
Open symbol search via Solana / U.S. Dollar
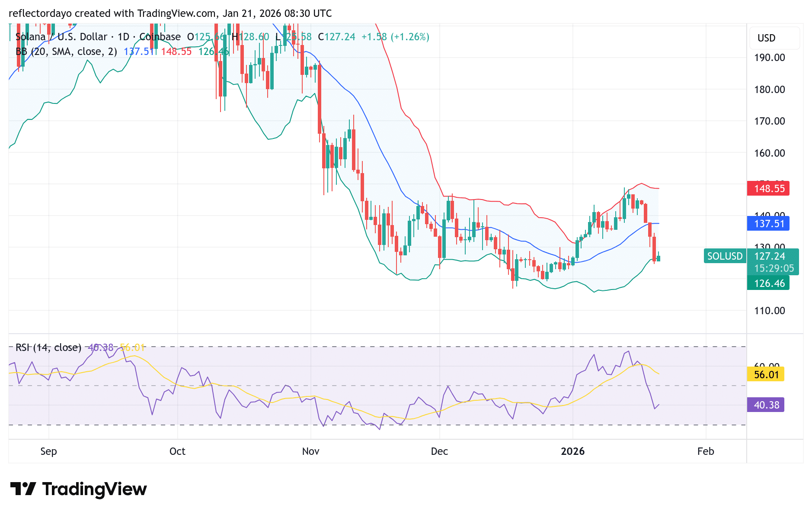pyautogui.click(x=61, y=37)
